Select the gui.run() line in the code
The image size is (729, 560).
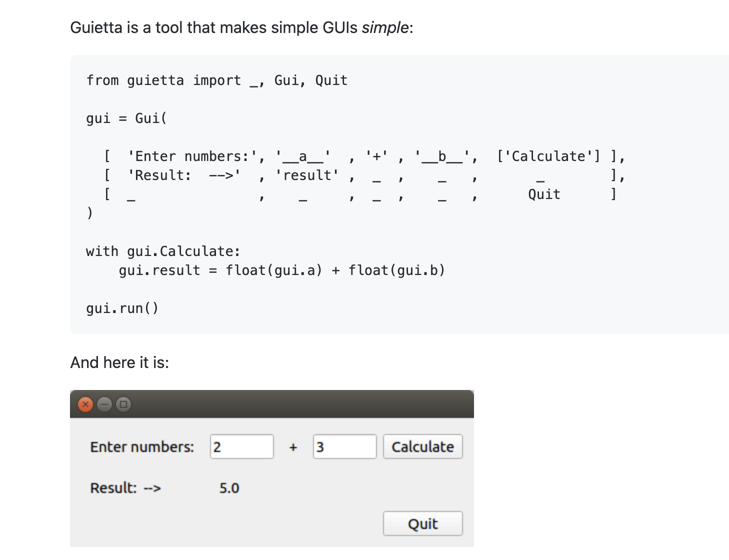pyautogui.click(x=121, y=308)
